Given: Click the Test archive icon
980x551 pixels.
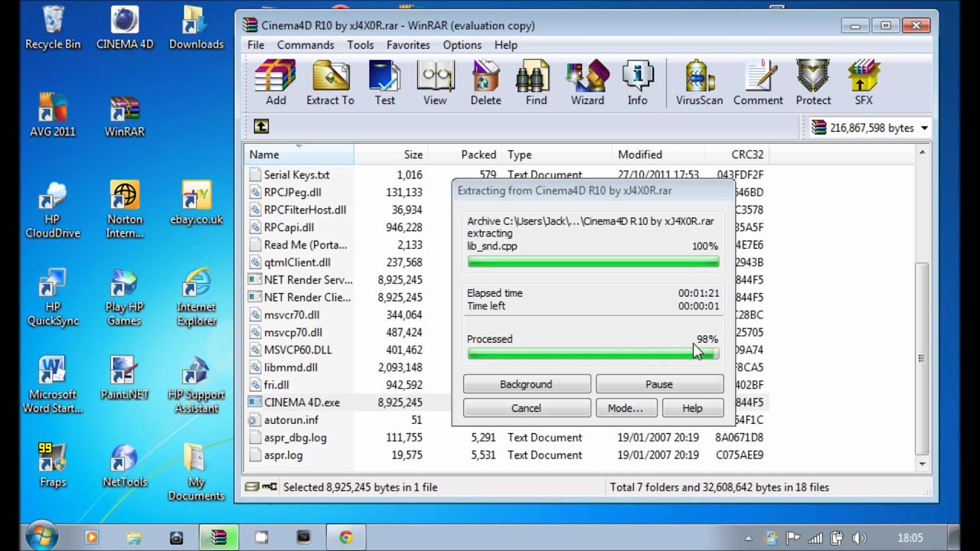Looking at the screenshot, I should [384, 82].
